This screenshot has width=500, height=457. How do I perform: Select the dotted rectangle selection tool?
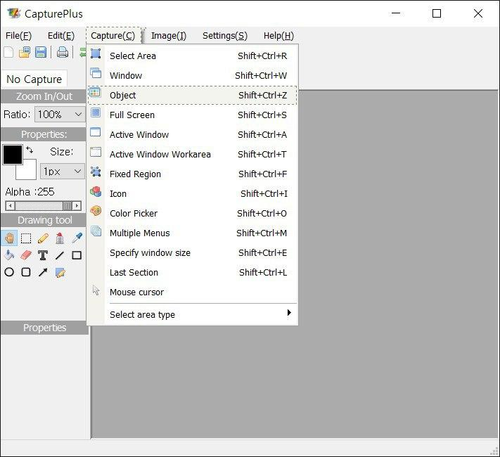click(26, 238)
